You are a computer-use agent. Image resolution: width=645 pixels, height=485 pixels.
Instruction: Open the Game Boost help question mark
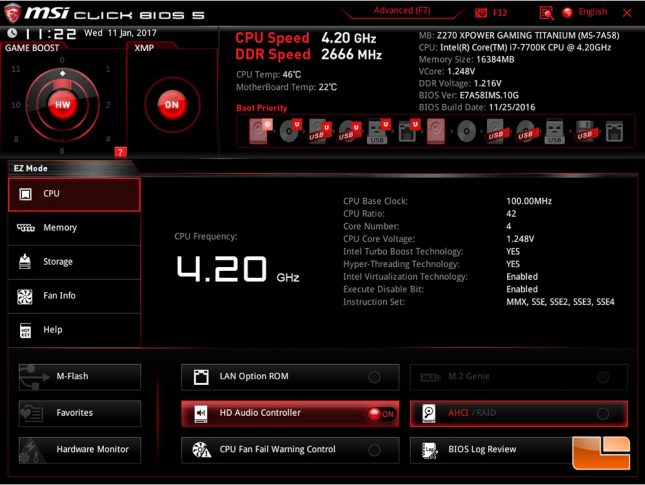point(120,152)
